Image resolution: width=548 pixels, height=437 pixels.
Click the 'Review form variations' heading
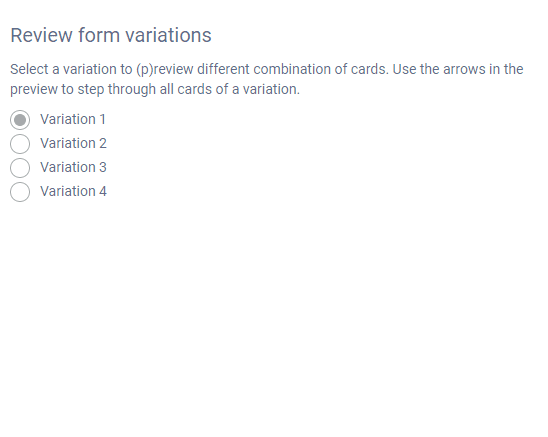pyautogui.click(x=111, y=35)
